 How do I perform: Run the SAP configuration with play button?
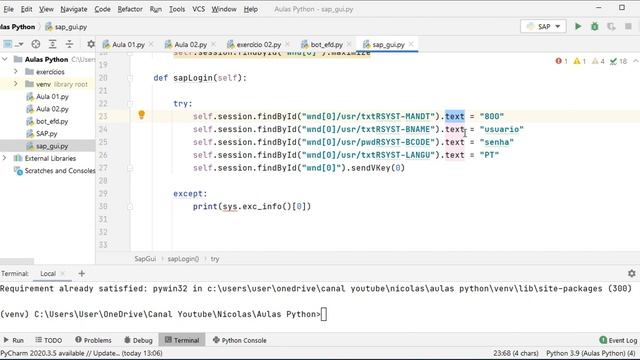tap(578, 27)
